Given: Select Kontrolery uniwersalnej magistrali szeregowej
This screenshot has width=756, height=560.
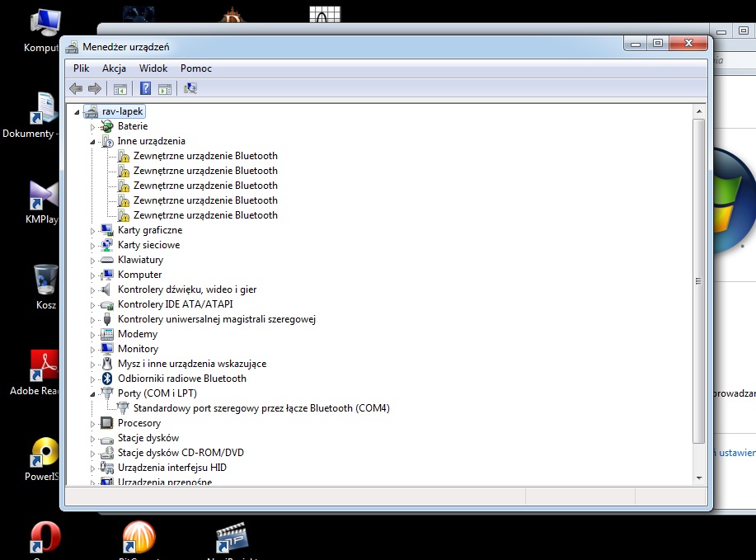Looking at the screenshot, I should (x=217, y=319).
